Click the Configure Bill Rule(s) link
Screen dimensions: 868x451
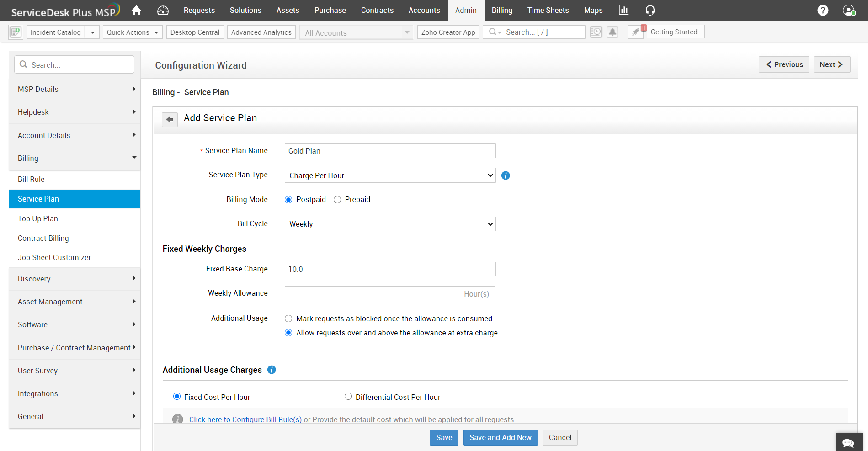click(245, 419)
